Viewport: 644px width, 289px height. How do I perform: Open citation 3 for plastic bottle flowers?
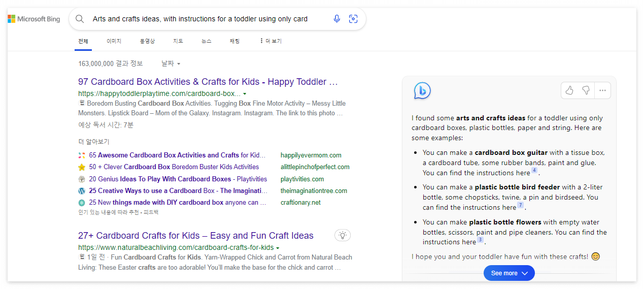[480, 240]
